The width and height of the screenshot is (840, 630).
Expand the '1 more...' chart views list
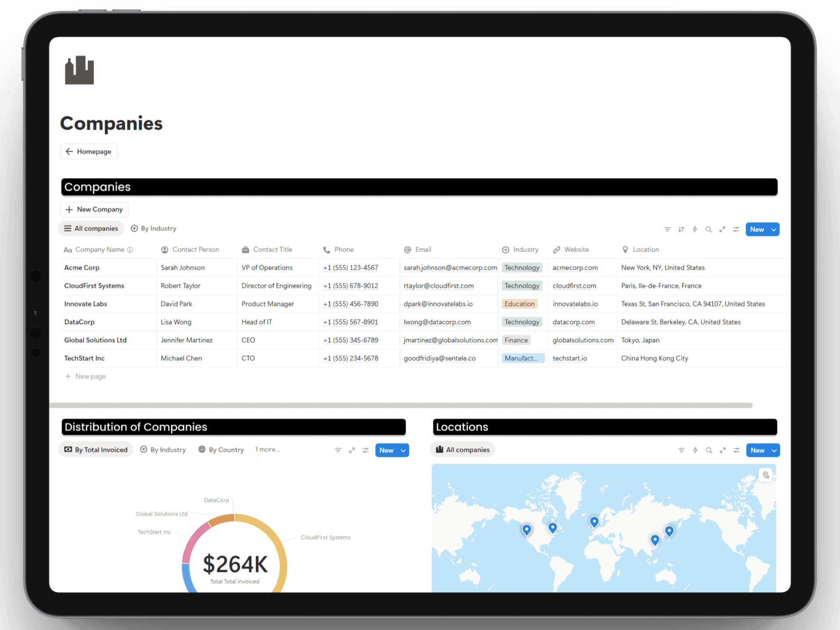[x=267, y=449]
